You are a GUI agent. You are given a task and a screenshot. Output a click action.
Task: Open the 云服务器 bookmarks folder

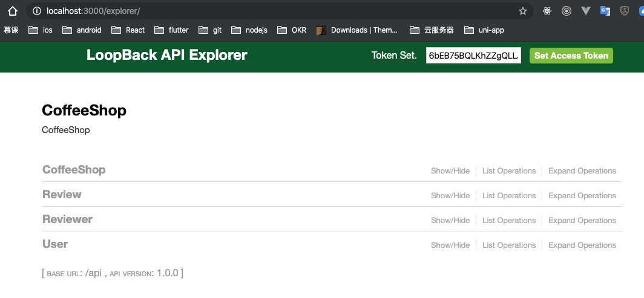pos(432,30)
